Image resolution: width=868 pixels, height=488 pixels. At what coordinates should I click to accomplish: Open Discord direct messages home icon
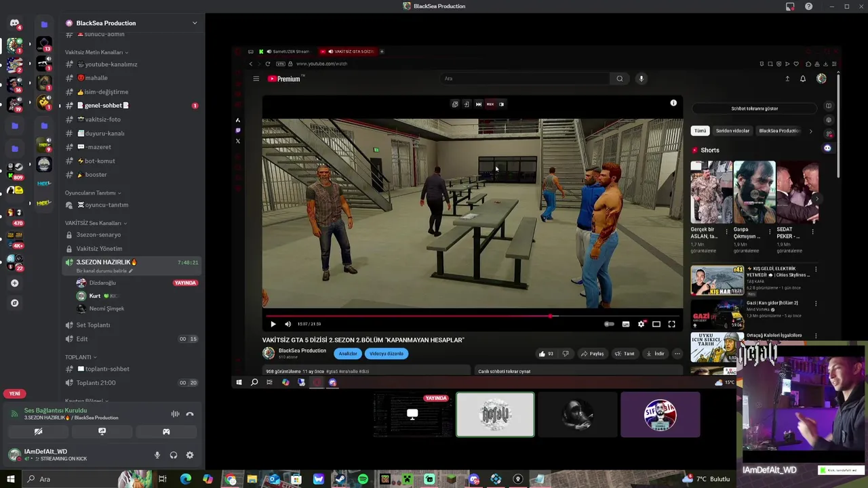[x=14, y=24]
